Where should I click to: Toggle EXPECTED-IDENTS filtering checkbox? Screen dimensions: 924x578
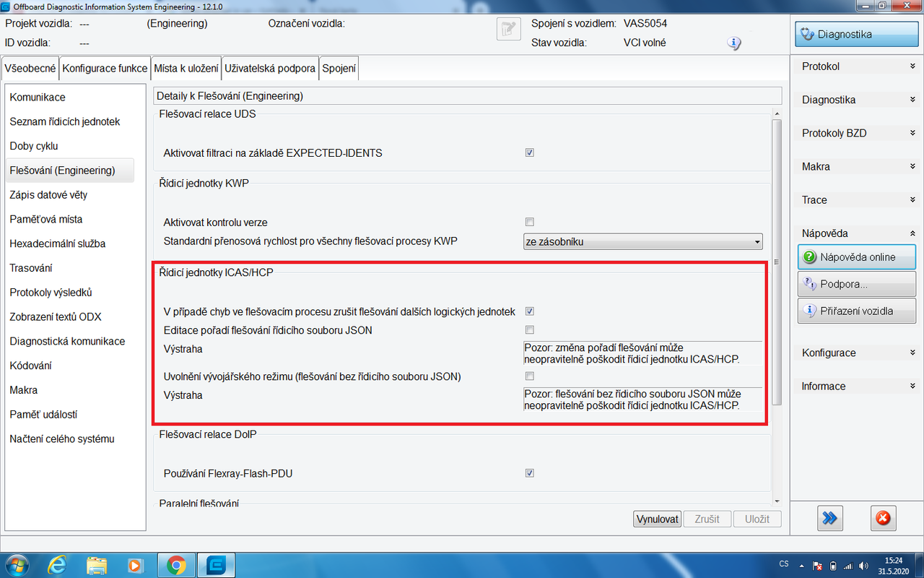530,152
